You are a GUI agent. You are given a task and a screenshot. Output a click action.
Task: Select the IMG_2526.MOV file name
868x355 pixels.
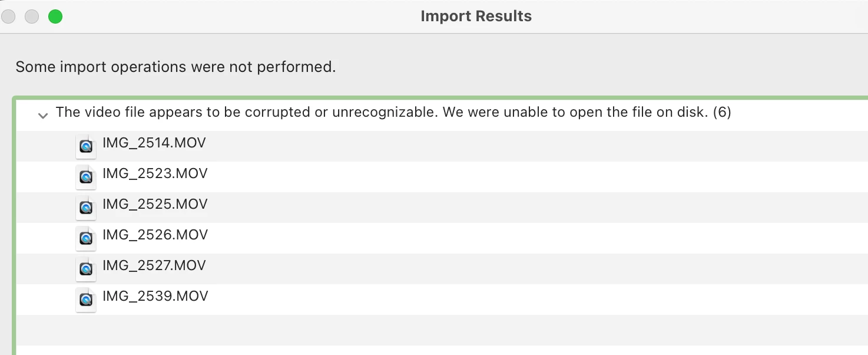point(155,235)
